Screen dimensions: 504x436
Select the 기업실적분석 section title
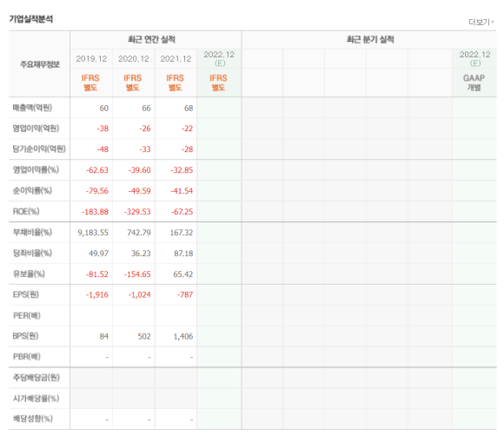31,19
